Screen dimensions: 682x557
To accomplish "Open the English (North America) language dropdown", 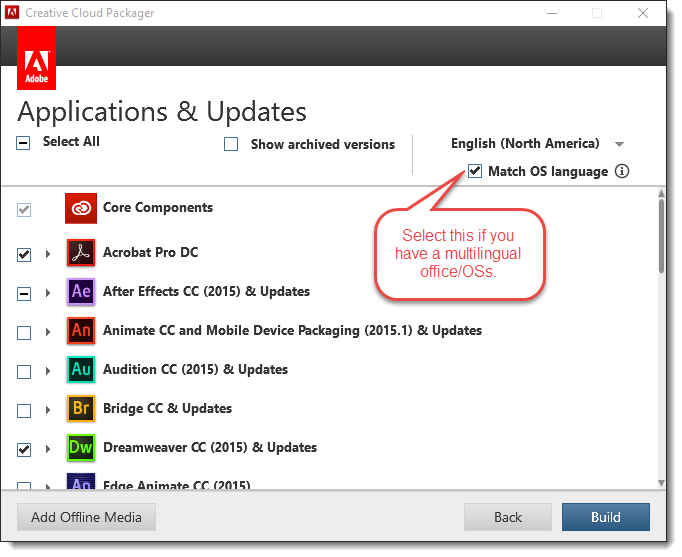I will (x=537, y=144).
